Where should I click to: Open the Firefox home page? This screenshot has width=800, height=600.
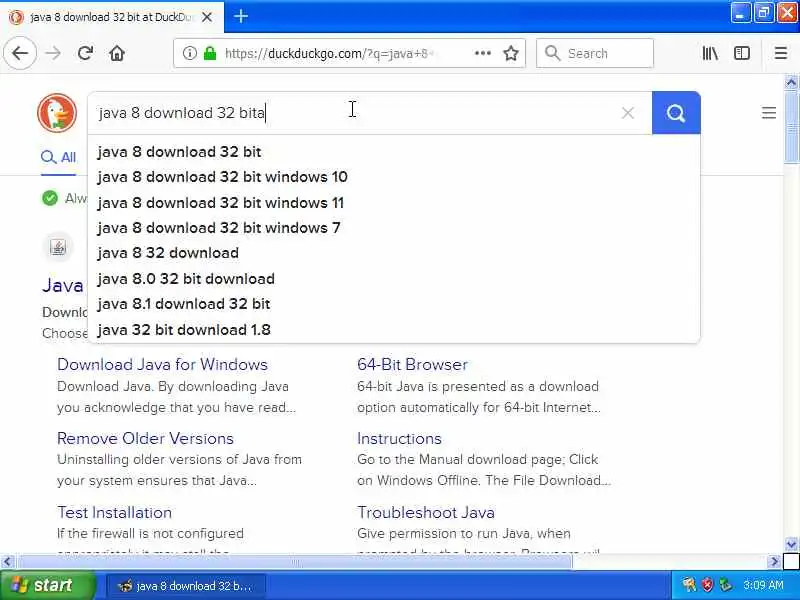[x=117, y=53]
